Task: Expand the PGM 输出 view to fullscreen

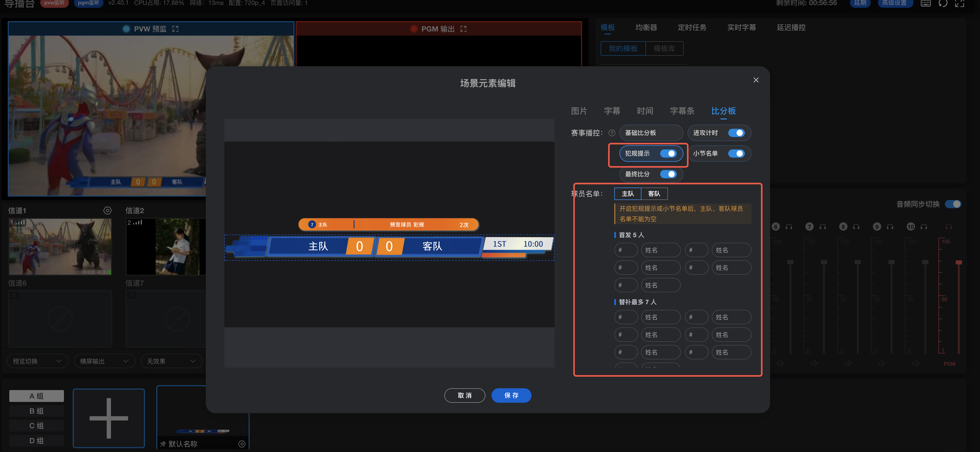Action: (463, 29)
